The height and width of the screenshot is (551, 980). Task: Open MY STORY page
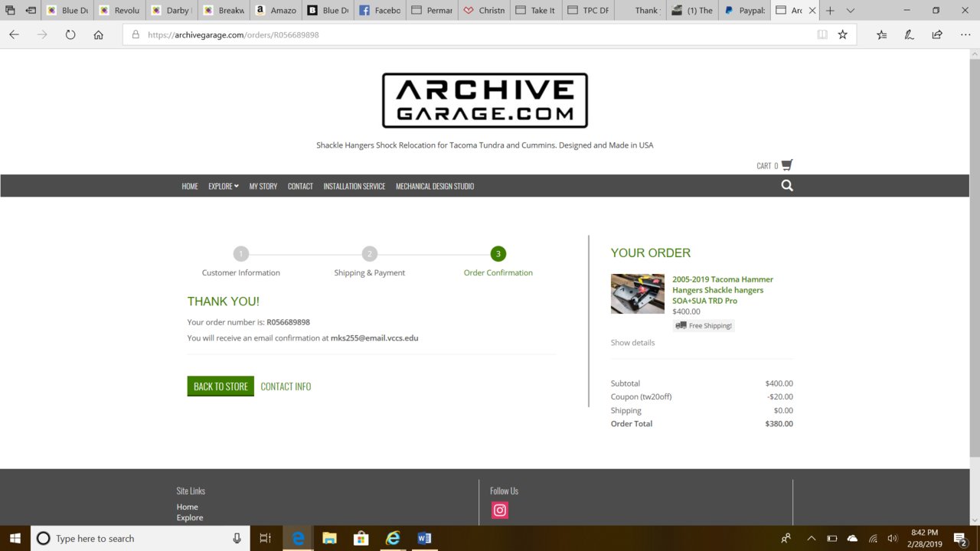pyautogui.click(x=263, y=186)
